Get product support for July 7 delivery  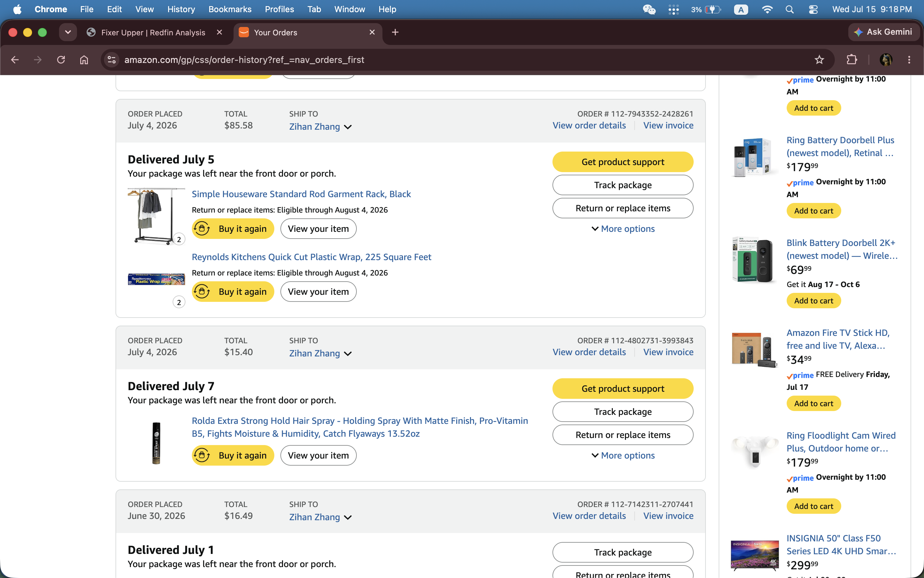(623, 389)
